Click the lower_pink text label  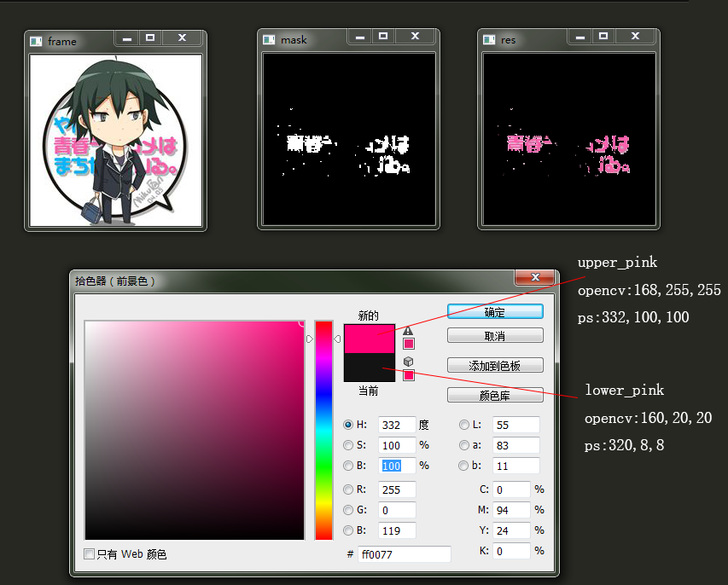(625, 390)
